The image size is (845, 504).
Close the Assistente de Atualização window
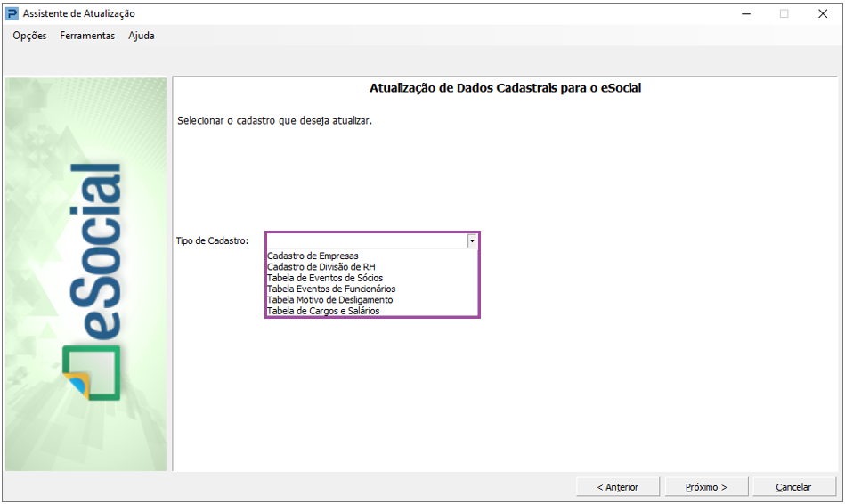[x=823, y=14]
